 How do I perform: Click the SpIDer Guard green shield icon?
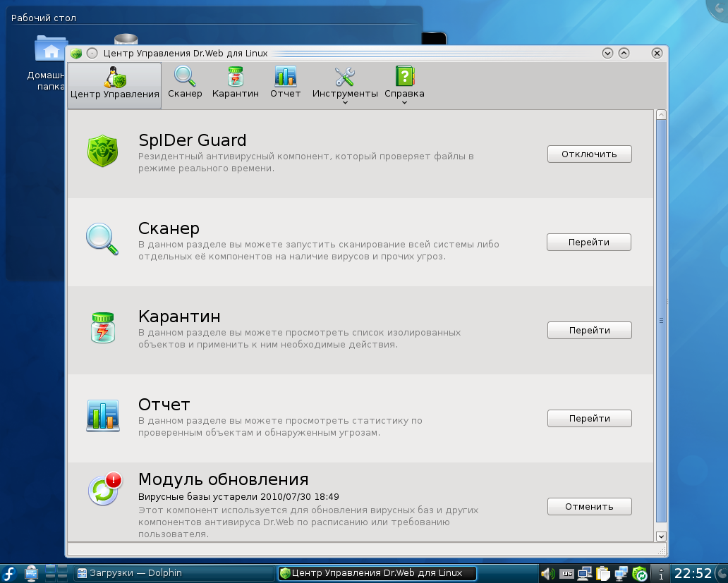pyautogui.click(x=102, y=151)
